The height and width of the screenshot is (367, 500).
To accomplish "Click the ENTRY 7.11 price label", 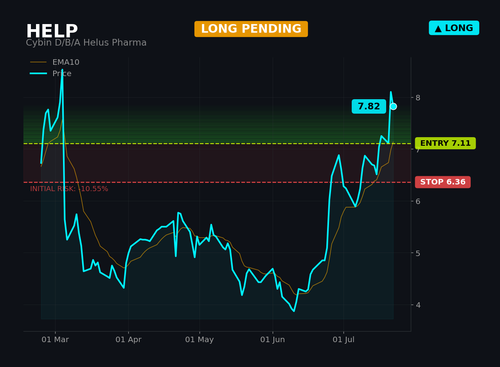I will tap(445, 143).
